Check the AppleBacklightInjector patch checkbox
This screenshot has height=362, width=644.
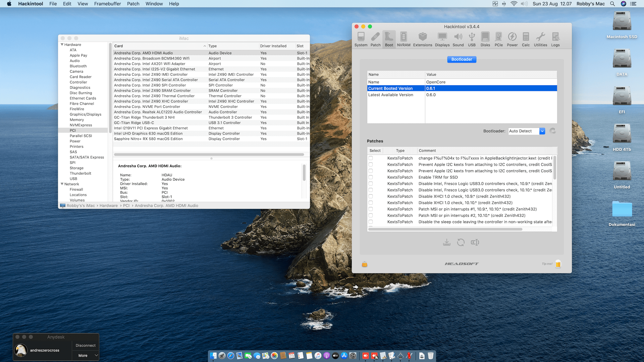point(371,158)
